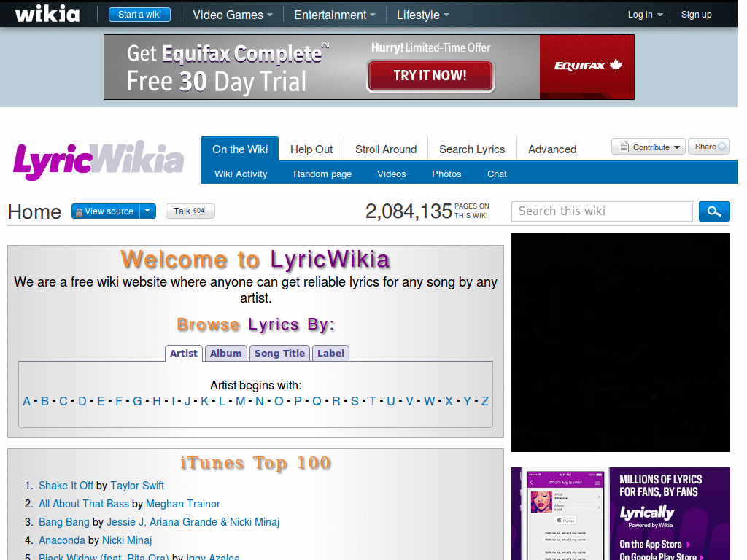This screenshot has height=560, width=747.
Task: Select the Stroll Around tab
Action: (386, 149)
